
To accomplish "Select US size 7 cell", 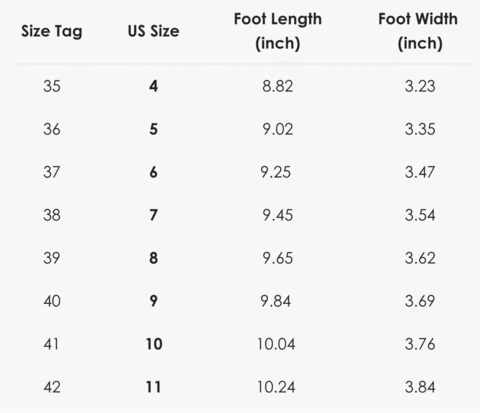I will (x=153, y=215).
